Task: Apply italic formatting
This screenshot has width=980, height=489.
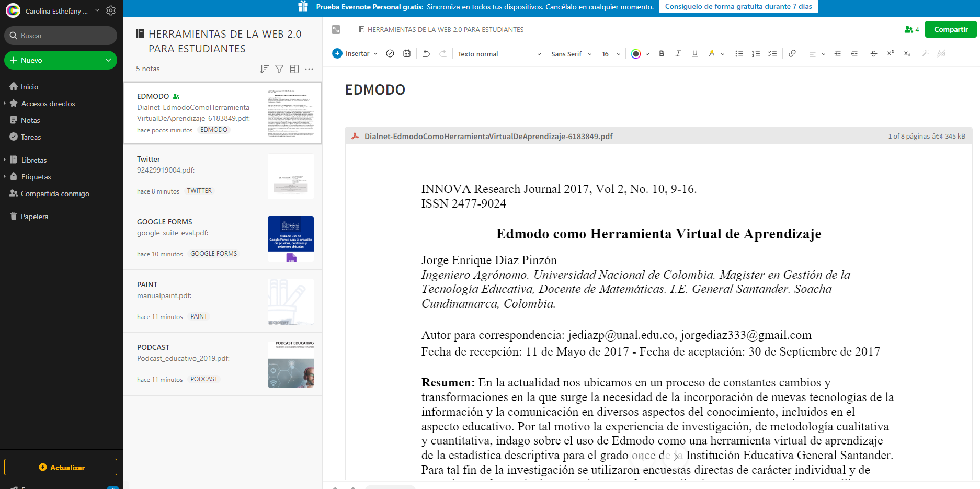Action: point(678,53)
